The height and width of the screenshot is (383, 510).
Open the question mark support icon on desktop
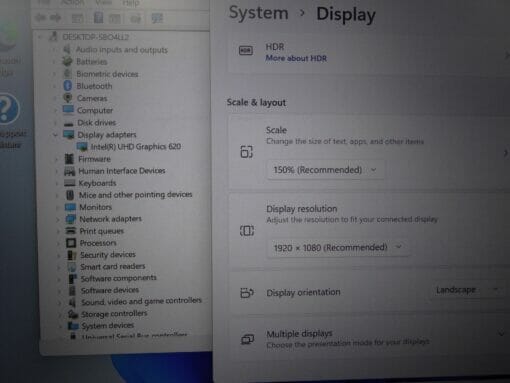pyautogui.click(x=7, y=109)
